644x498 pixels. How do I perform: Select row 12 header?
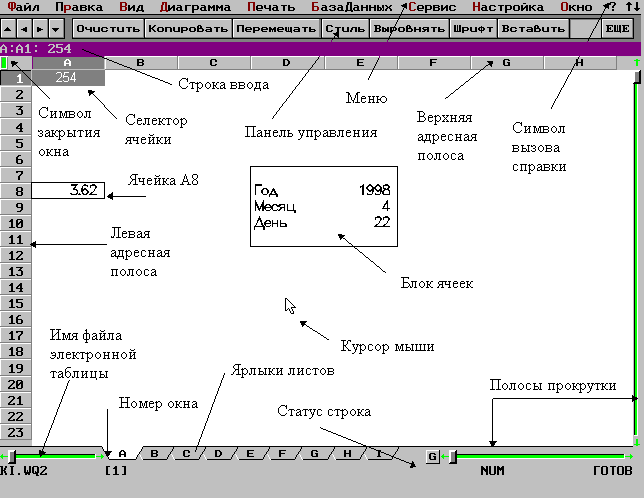tap(16, 255)
